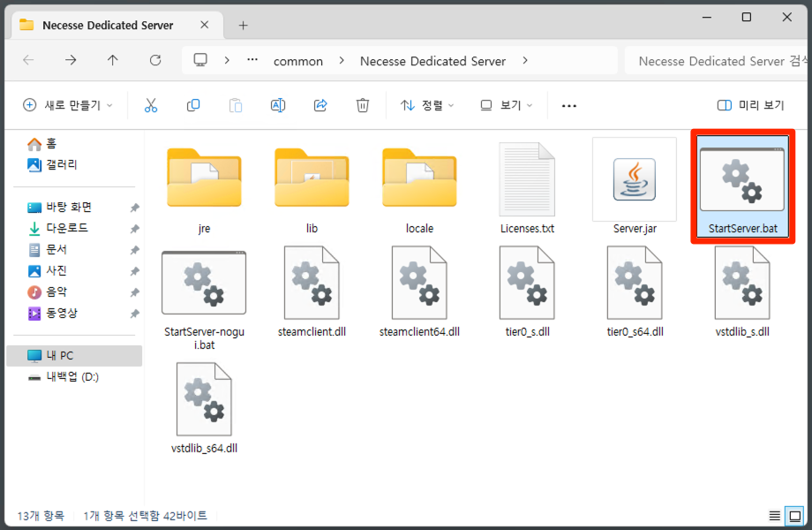This screenshot has width=812, height=530.
Task: Select the vstdlib_s64.dll file
Action: click(204, 408)
